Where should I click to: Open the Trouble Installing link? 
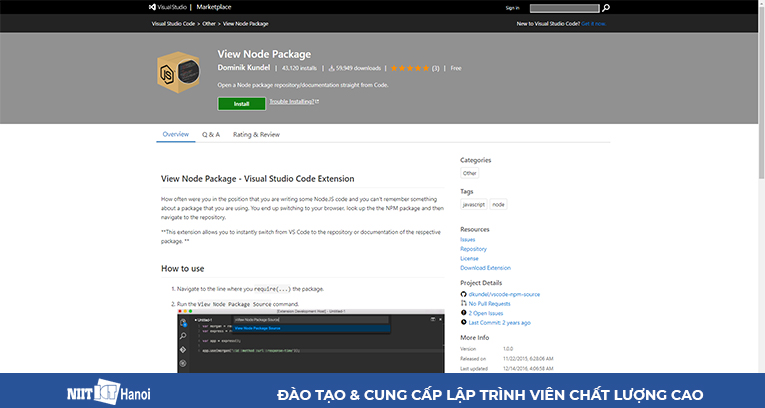[x=294, y=102]
